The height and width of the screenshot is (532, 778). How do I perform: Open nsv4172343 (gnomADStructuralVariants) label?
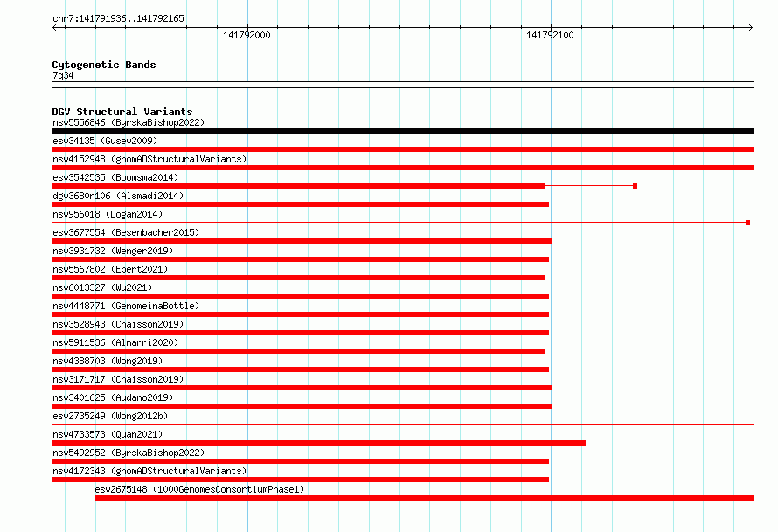[x=149, y=471]
